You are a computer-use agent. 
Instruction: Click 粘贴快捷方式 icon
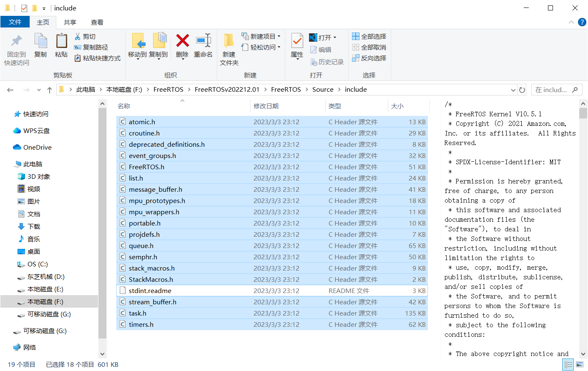pos(78,58)
